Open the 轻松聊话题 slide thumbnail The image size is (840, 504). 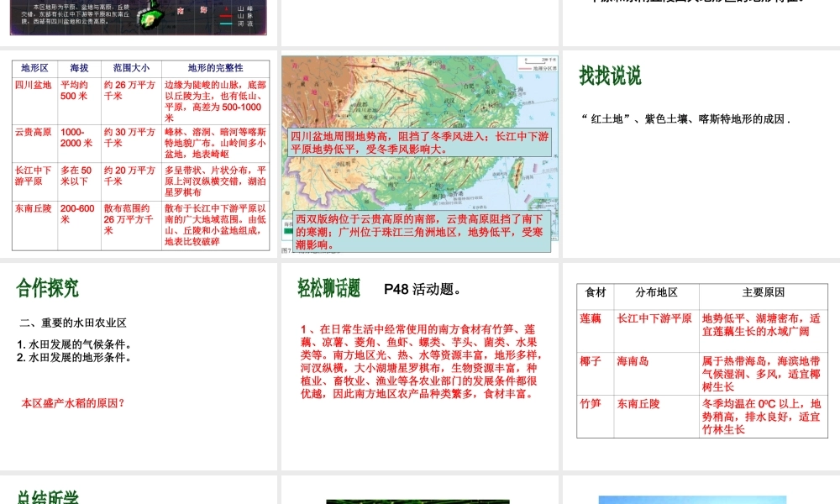419,366
